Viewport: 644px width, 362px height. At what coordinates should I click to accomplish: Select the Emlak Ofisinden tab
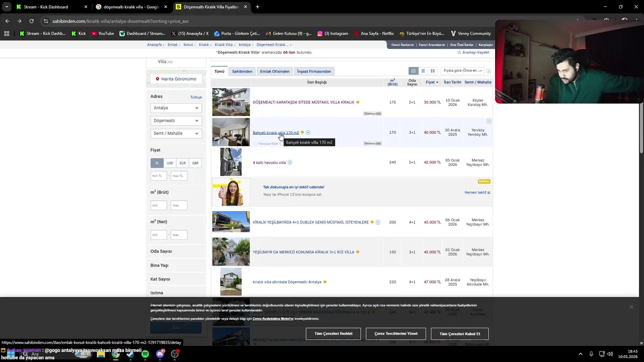click(x=275, y=71)
